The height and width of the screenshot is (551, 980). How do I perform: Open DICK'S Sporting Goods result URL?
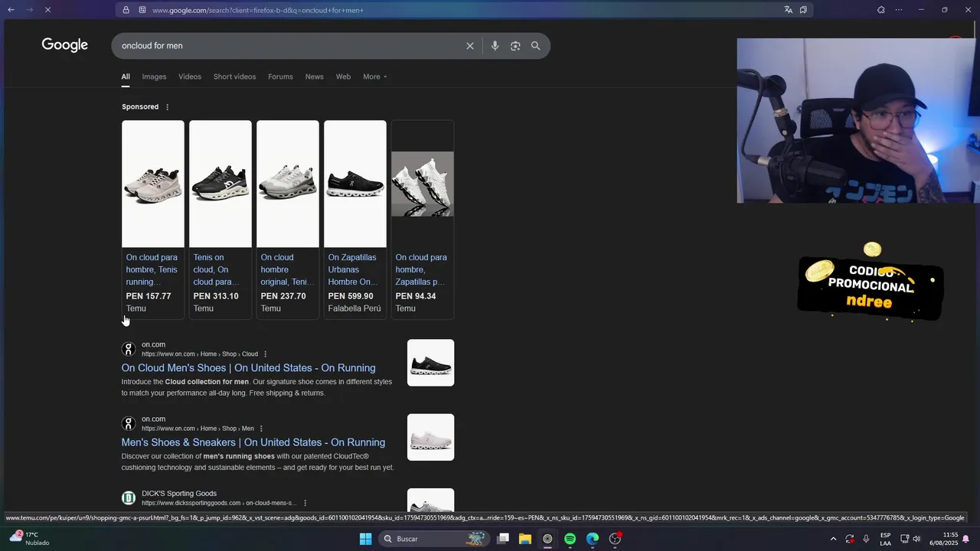tap(219, 503)
